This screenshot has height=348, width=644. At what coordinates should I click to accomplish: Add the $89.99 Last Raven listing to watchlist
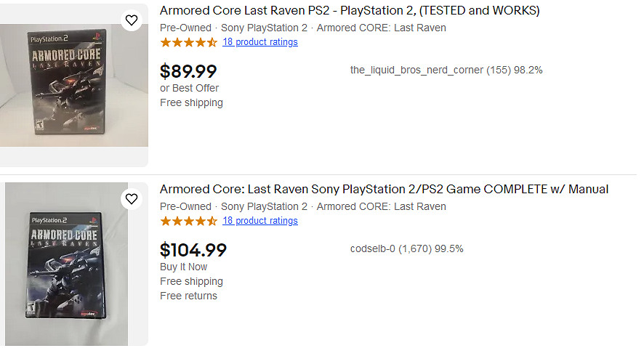click(x=132, y=20)
